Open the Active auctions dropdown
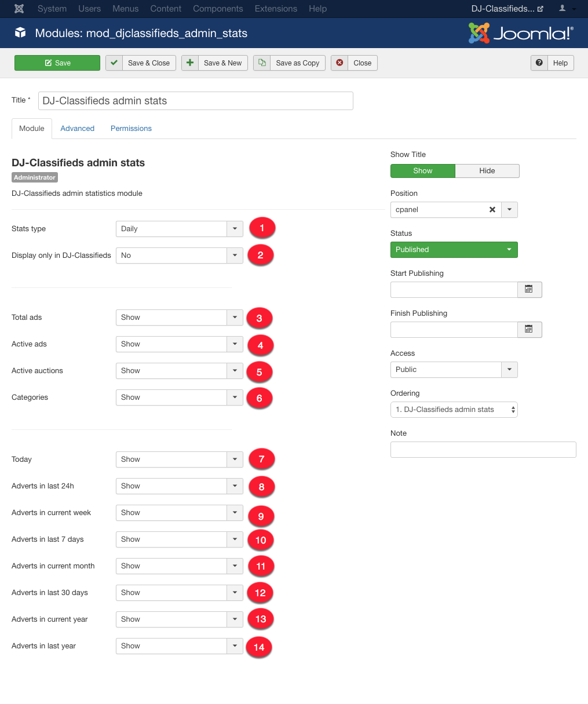588x704 pixels. (179, 370)
